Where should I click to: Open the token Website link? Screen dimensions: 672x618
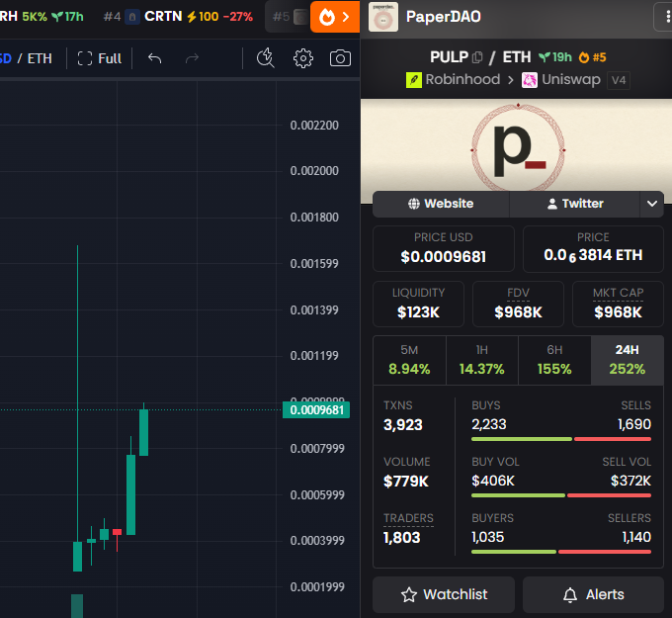point(441,204)
